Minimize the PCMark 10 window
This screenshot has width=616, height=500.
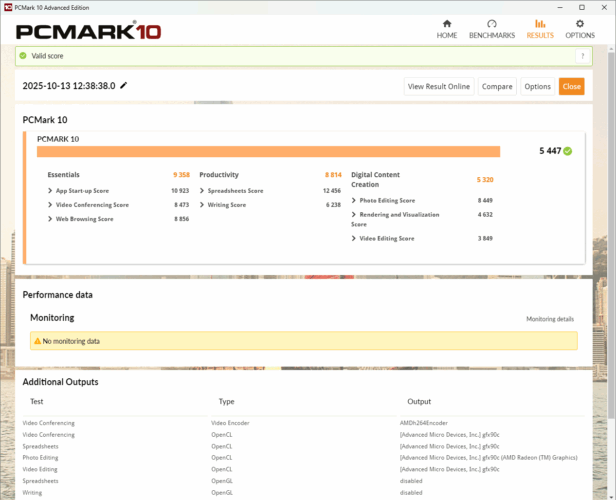pos(560,7)
